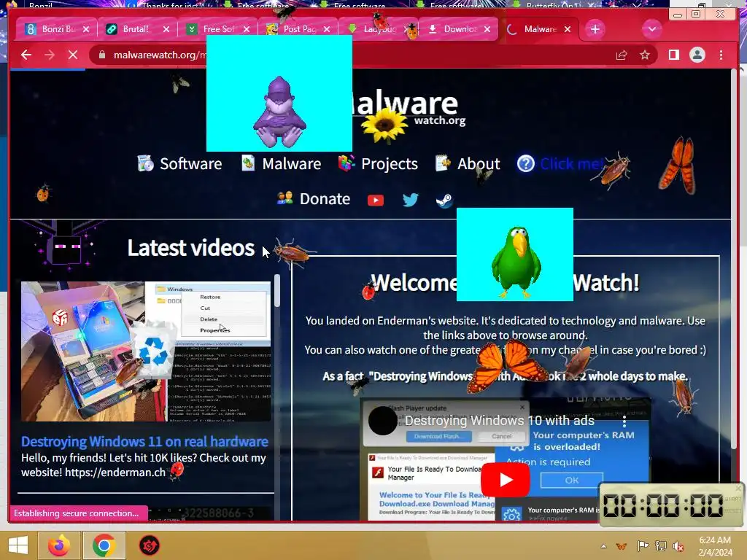View site security lock info
747x560 pixels.
102,55
